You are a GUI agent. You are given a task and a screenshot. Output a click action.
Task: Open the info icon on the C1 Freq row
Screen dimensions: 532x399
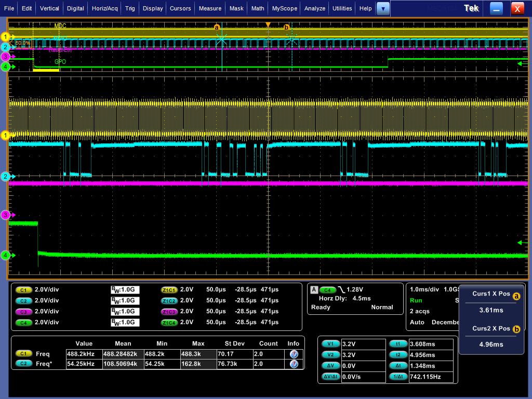coord(294,354)
